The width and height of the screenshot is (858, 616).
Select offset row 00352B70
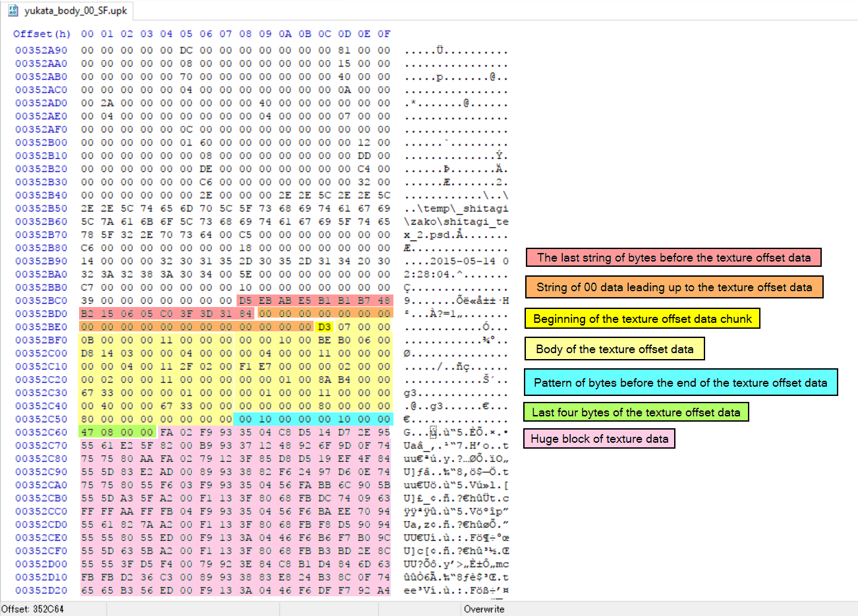point(42,235)
